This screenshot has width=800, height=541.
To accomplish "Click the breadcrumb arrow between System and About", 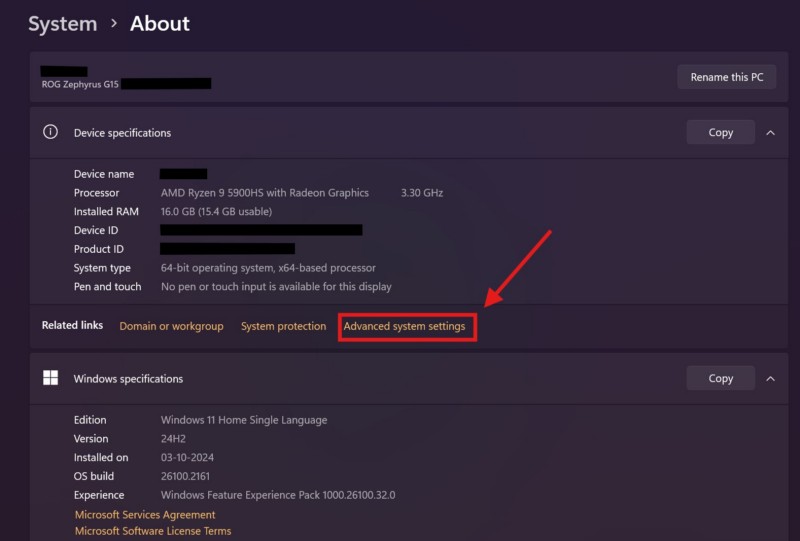I will (114, 23).
